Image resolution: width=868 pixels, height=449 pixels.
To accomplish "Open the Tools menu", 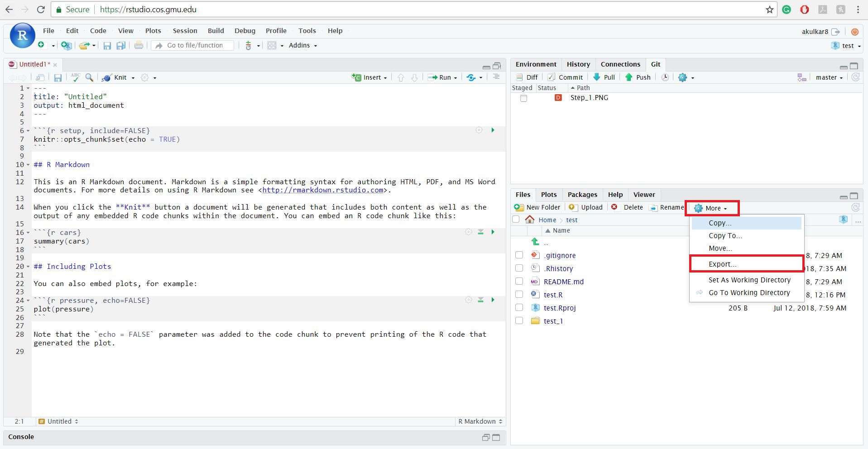I will pos(307,31).
